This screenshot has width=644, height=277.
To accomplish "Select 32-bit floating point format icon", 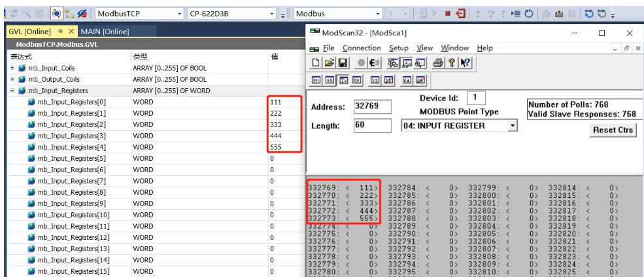I will coord(375,80).
